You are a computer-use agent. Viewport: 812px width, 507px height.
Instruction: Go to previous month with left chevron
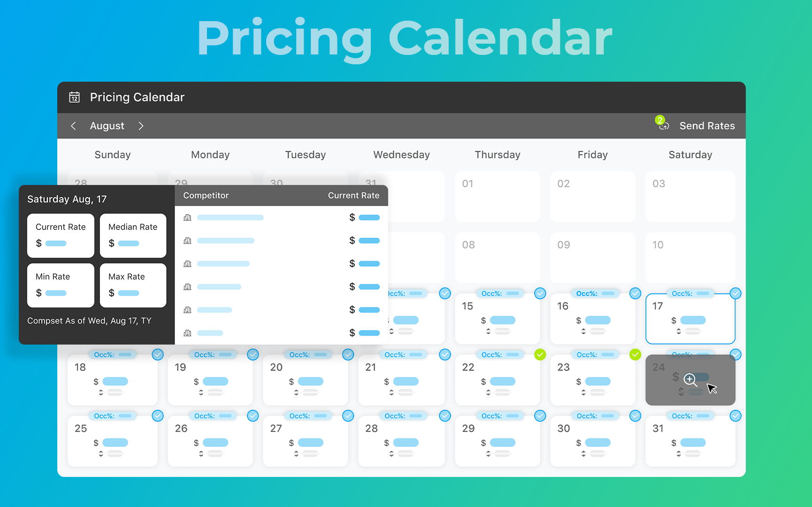click(x=73, y=126)
